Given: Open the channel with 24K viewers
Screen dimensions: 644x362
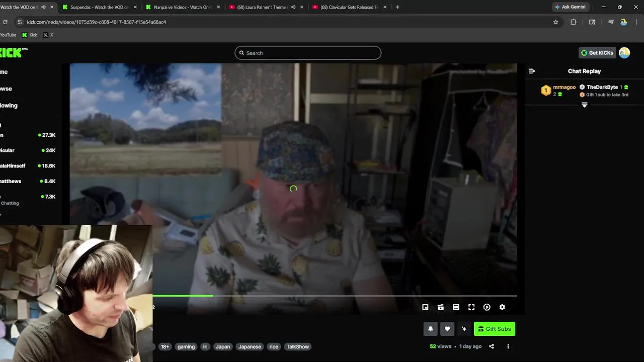Looking at the screenshot, I should 29,150.
